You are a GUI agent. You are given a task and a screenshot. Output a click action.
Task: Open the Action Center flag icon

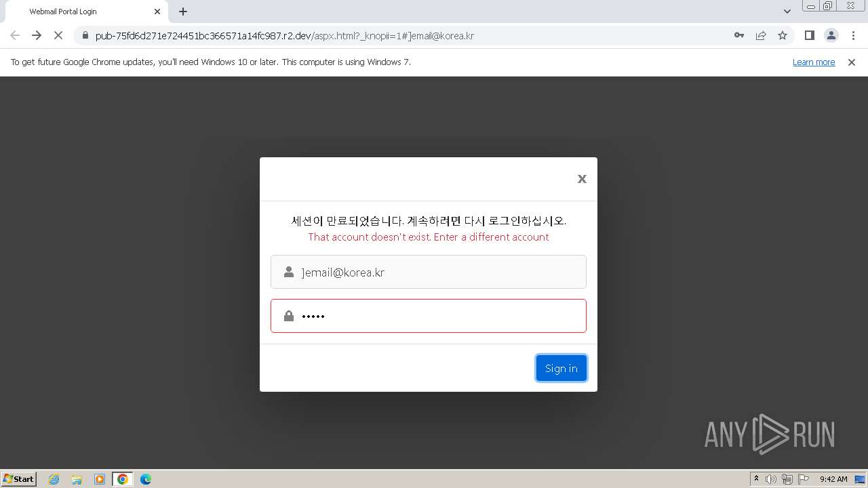[804, 479]
